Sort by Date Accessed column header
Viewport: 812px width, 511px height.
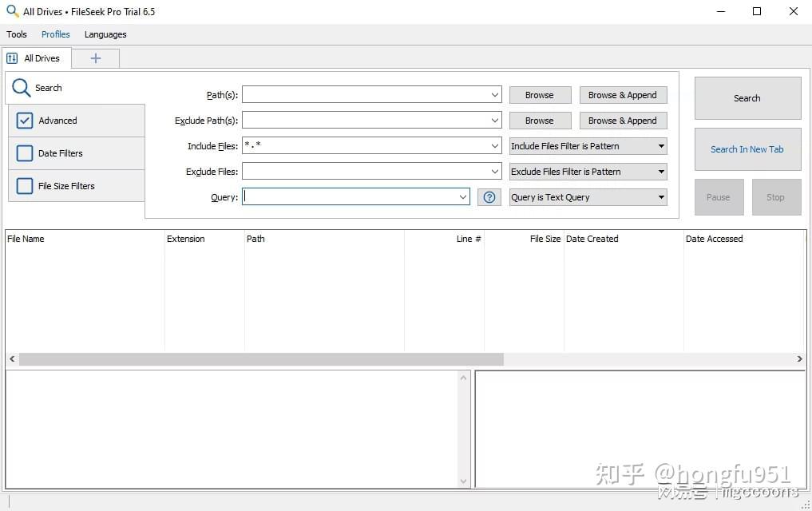pyautogui.click(x=744, y=239)
